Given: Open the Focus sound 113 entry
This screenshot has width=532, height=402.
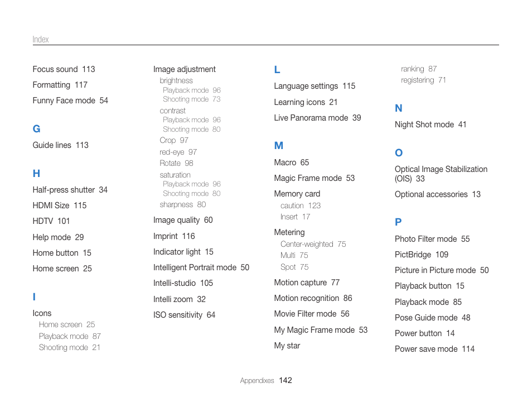Looking at the screenshot, I should coord(64,69).
